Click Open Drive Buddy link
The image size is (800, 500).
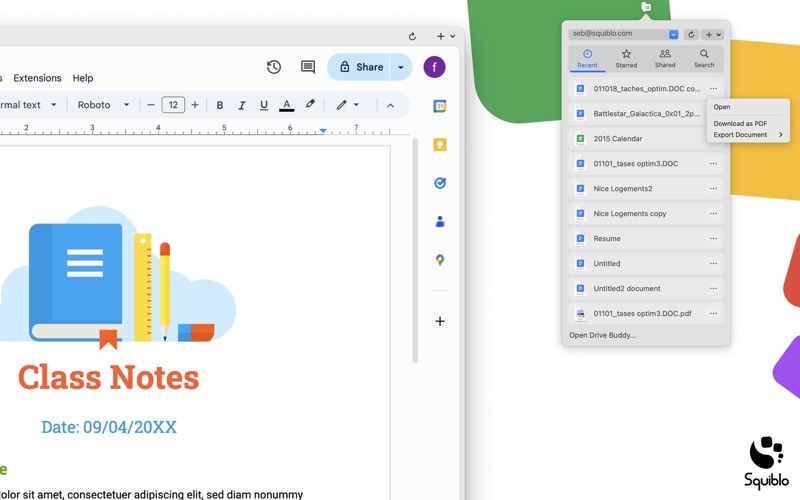602,335
